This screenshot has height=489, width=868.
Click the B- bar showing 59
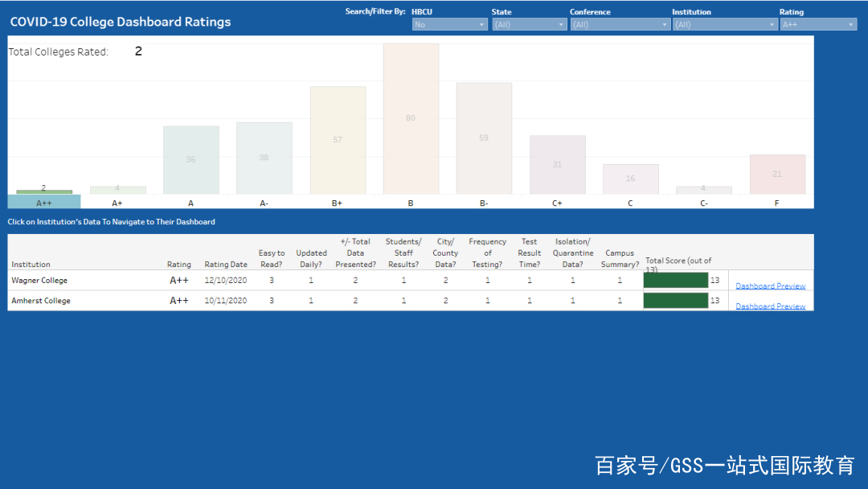[x=484, y=138]
